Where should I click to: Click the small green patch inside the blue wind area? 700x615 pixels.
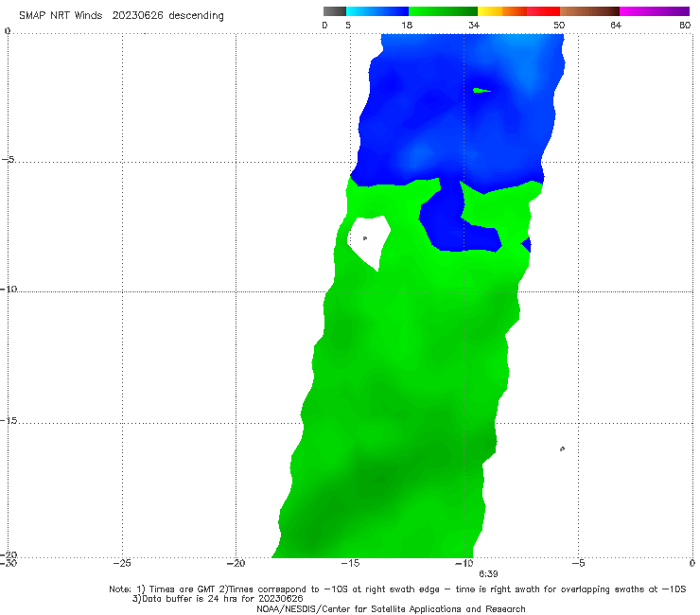tap(481, 91)
